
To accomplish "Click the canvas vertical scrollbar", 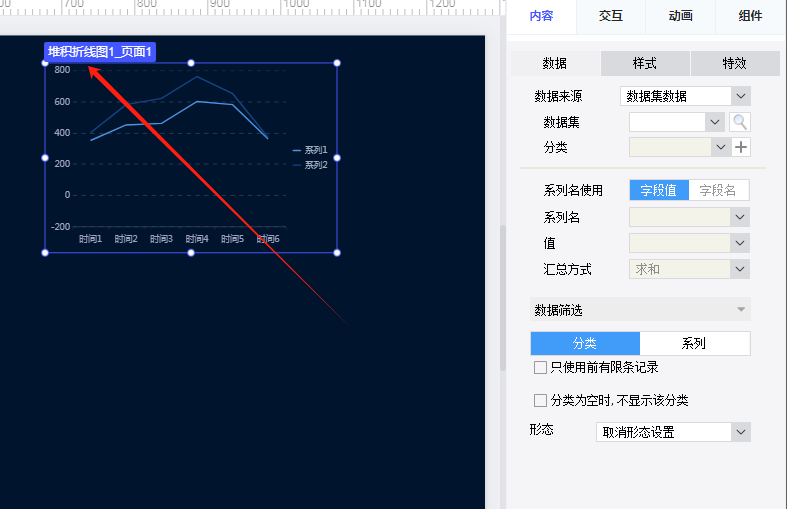I will pyautogui.click(x=503, y=297).
